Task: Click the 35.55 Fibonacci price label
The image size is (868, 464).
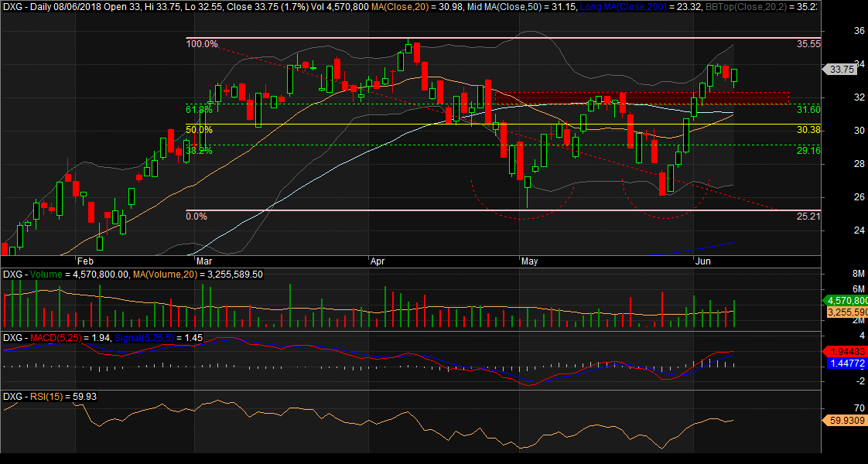Action: pos(808,44)
